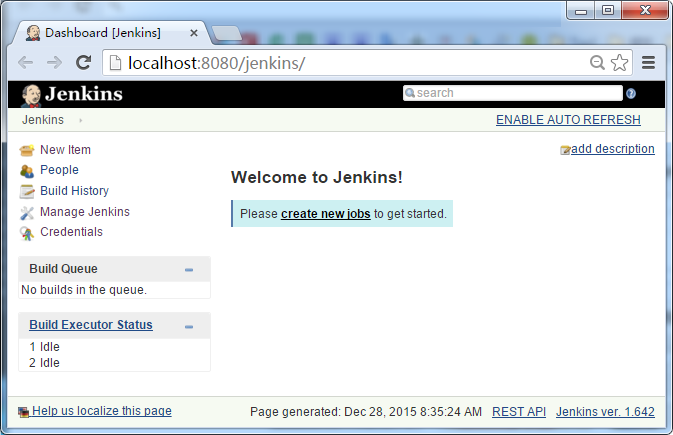
Task: Open Build Executor Status link
Action: (91, 325)
